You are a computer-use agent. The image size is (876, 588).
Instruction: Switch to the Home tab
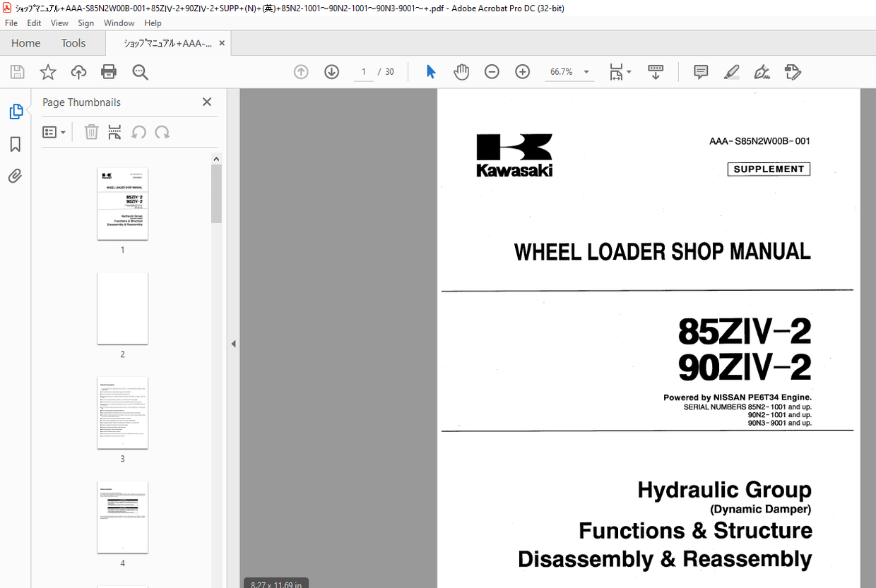[x=25, y=43]
